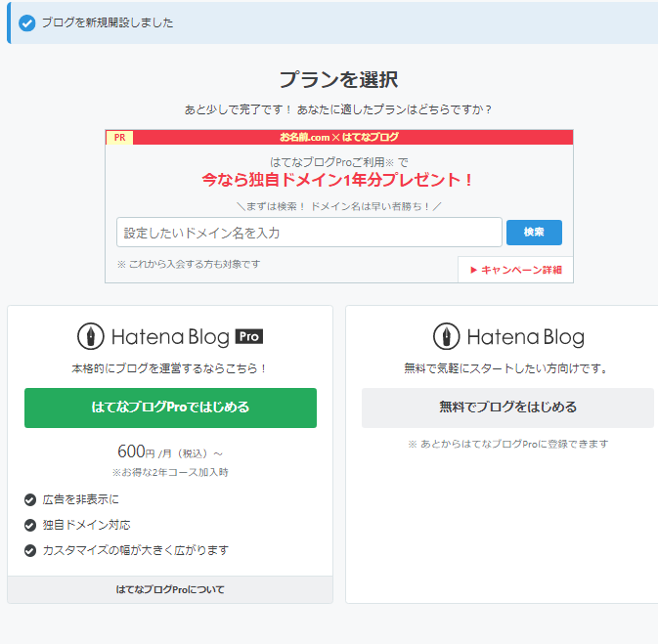Viewport: 658px width, 644px height.
Task: Click the 600円/月（税込）price text
Action: [169, 452]
